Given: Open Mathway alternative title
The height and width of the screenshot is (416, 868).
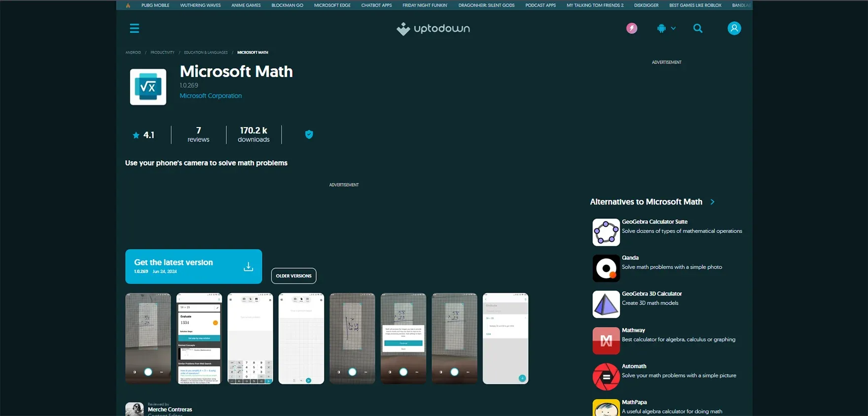Looking at the screenshot, I should tap(633, 330).
